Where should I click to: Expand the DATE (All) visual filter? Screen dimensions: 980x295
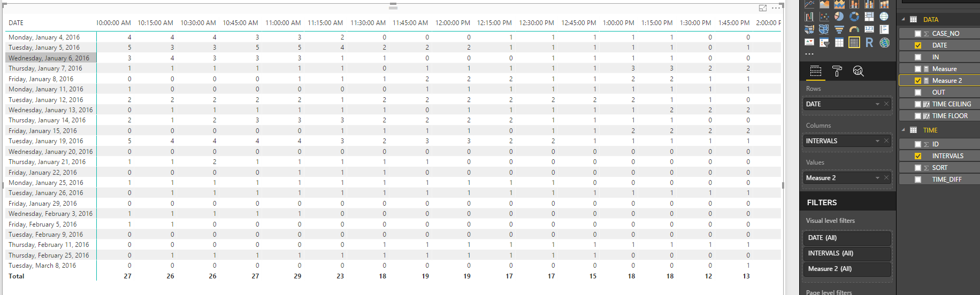[847, 238]
